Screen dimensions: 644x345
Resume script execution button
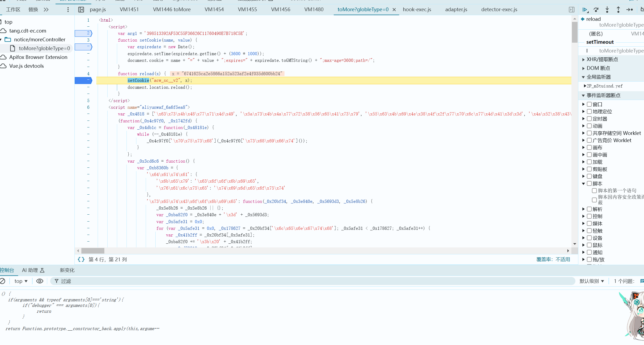click(x=585, y=10)
